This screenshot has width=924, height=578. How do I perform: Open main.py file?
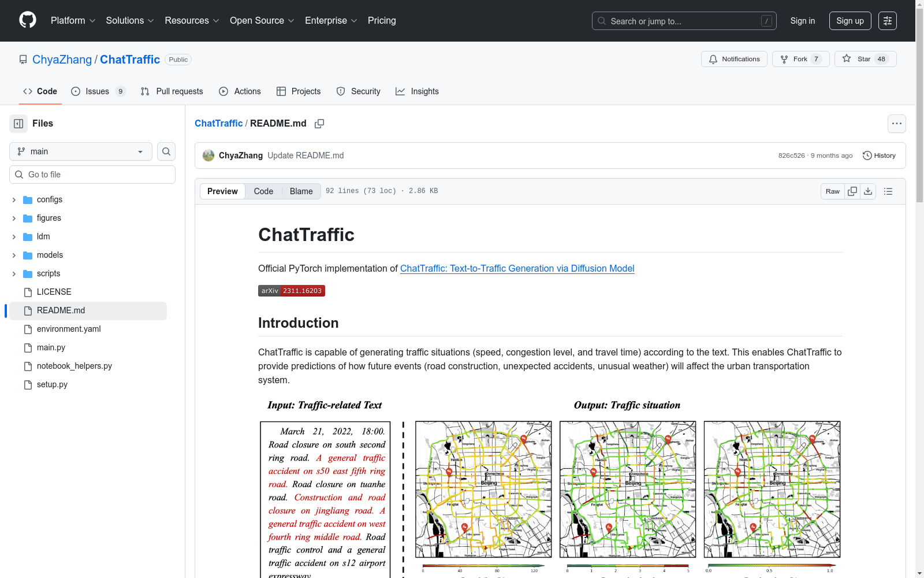51,347
